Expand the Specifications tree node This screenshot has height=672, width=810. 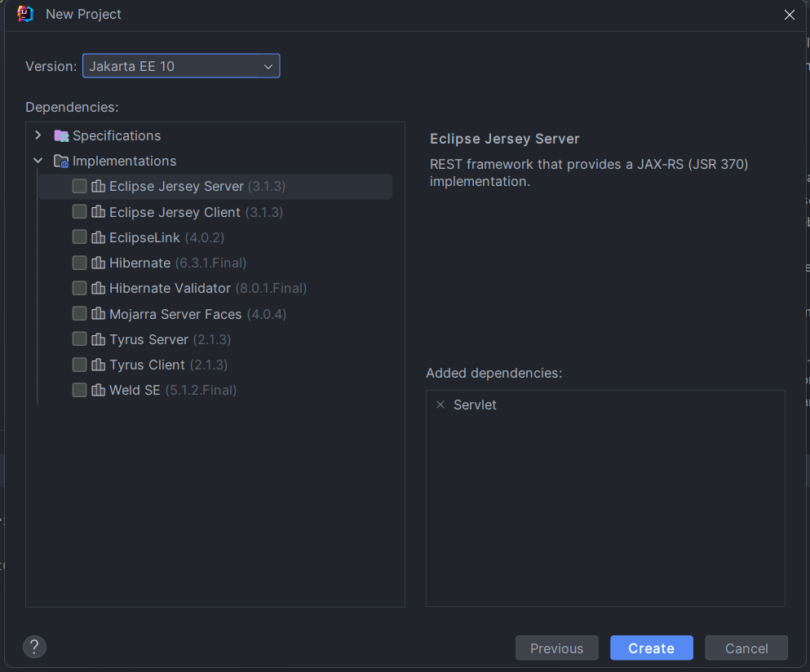pyautogui.click(x=38, y=135)
